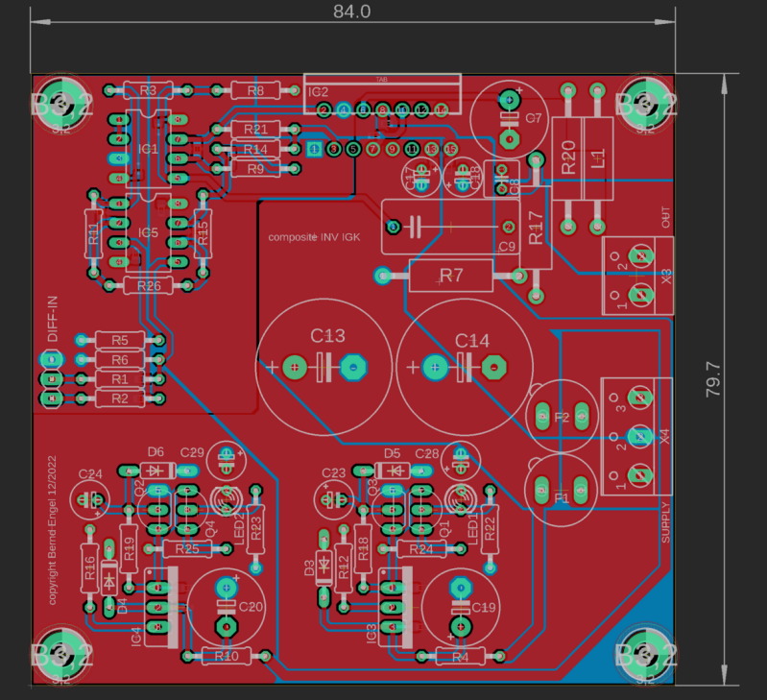Viewport: 767px width, 700px height.
Task: Select the top-left mounting hole
Action: [x=61, y=103]
